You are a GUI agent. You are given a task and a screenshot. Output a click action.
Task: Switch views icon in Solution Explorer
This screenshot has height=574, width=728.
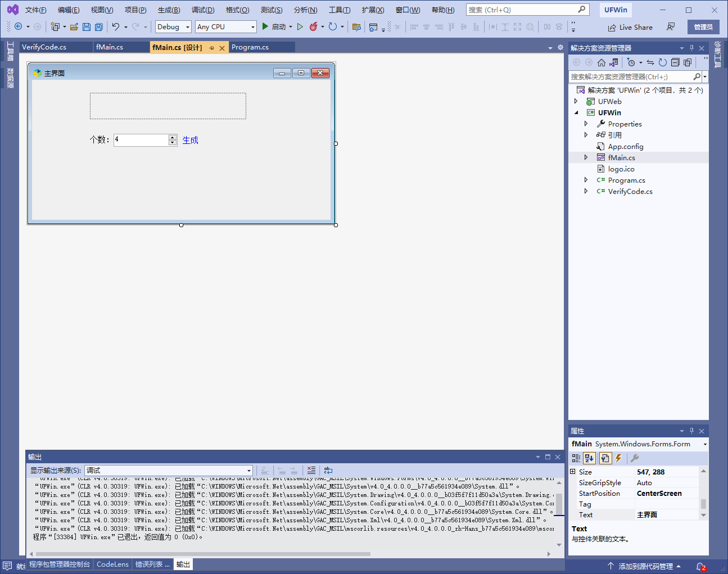(x=614, y=62)
